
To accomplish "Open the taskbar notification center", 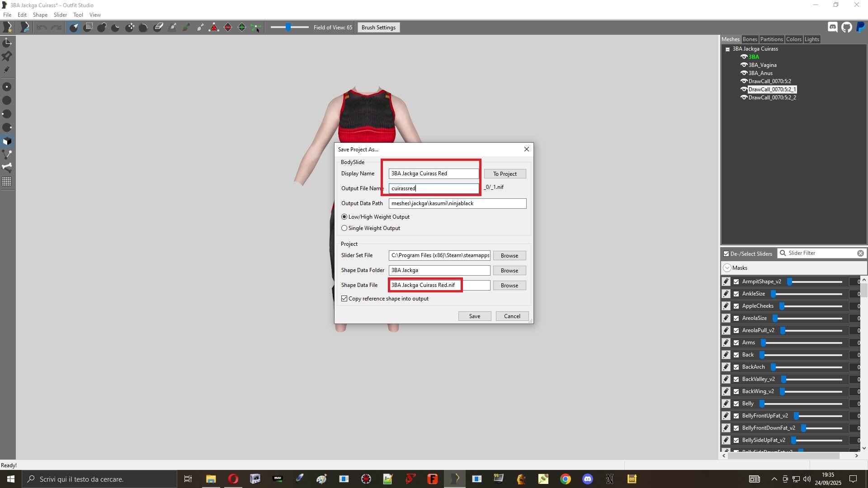I will click(854, 479).
